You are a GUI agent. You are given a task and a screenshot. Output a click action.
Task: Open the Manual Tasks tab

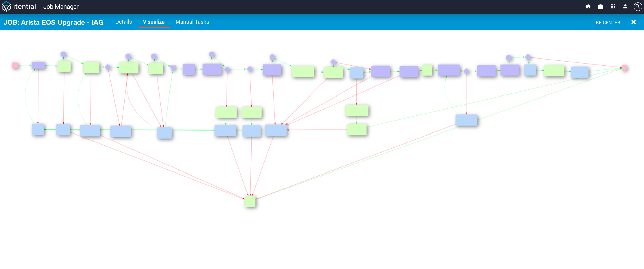point(192,22)
